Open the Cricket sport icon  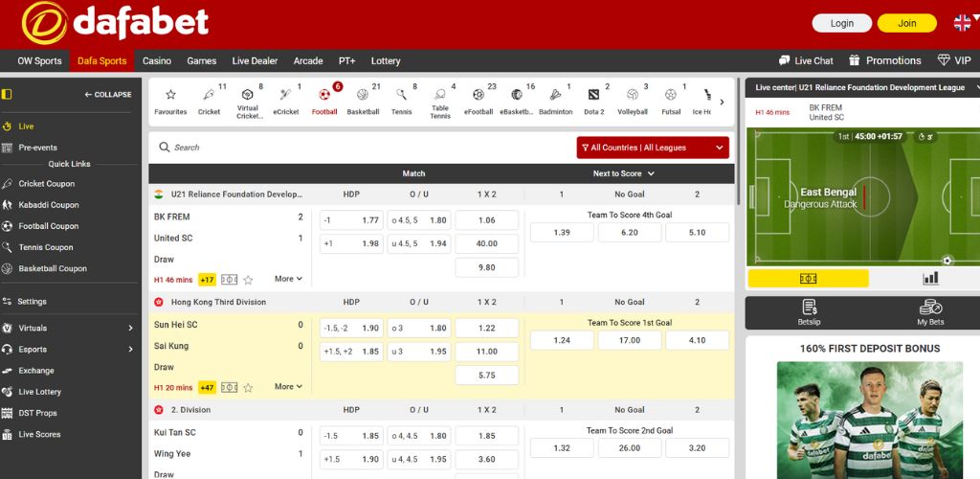click(209, 100)
